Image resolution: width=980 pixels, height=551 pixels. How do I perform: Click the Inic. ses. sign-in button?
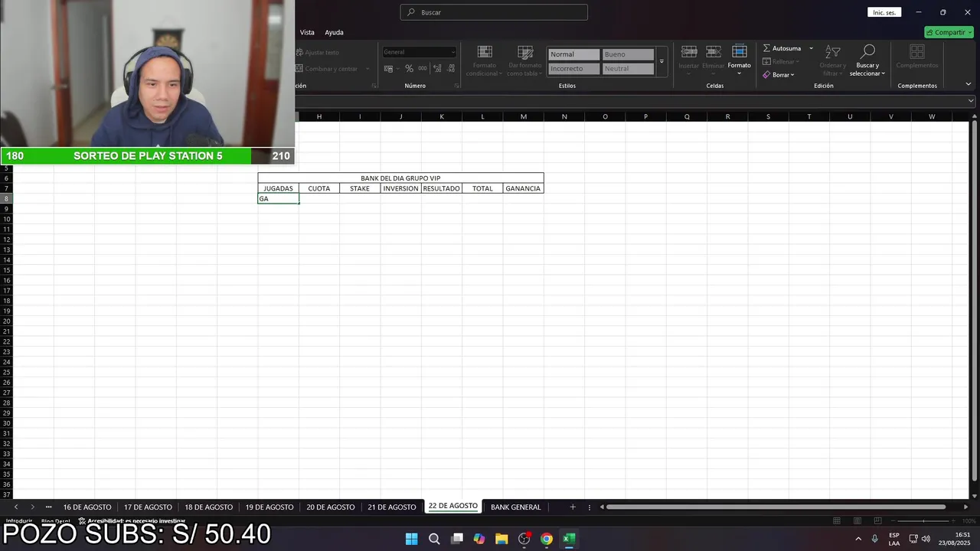884,12
